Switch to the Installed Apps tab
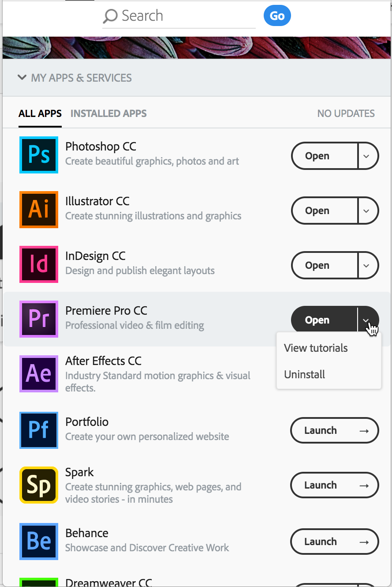 (108, 113)
